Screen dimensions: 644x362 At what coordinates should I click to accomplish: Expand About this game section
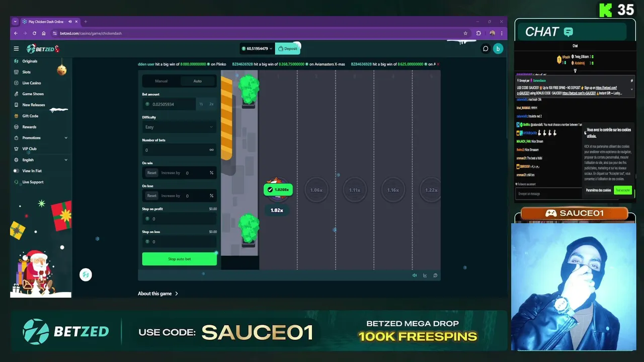pos(158,294)
